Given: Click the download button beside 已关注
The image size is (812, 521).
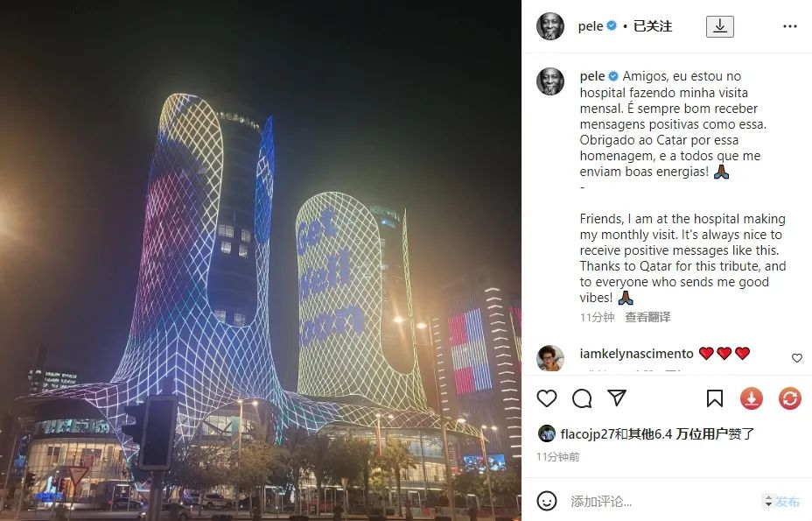Looking at the screenshot, I should point(720,26).
